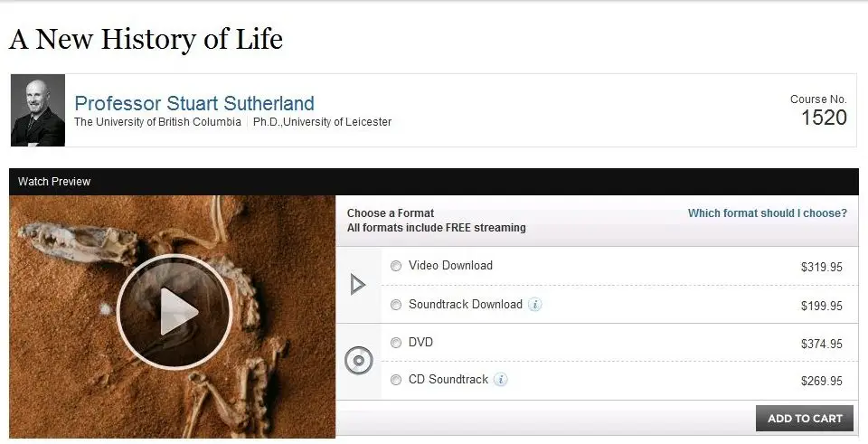Click the $199.95 Soundtrack Download price

point(822,307)
